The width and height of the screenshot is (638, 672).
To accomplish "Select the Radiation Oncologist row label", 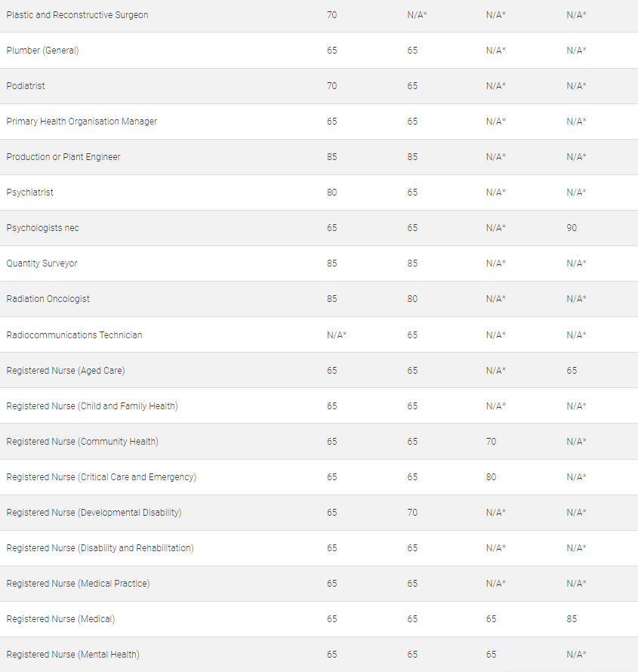I will click(48, 299).
